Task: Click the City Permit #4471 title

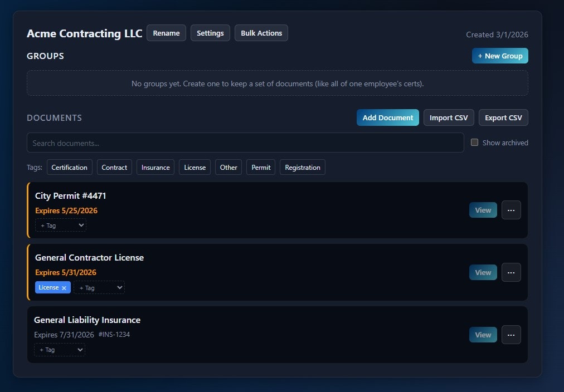Action: pyautogui.click(x=70, y=196)
